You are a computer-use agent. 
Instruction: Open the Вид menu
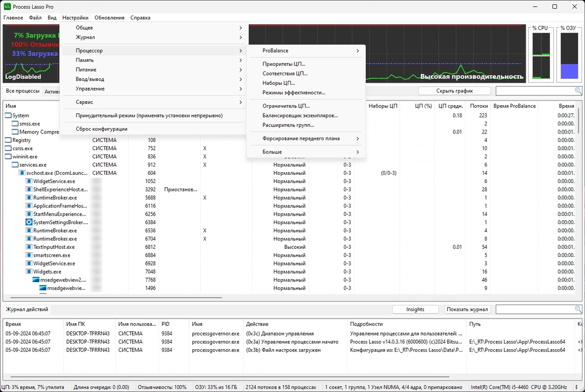coord(52,18)
